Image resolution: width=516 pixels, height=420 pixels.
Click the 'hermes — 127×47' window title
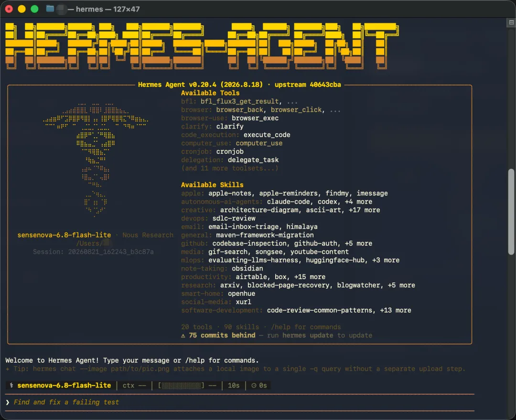(108, 9)
